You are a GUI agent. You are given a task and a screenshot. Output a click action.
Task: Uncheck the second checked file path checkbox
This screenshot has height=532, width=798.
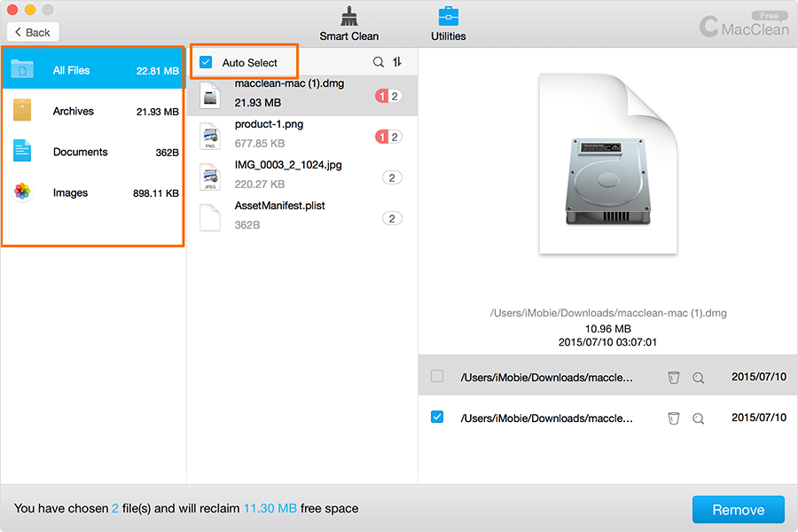[x=437, y=418]
